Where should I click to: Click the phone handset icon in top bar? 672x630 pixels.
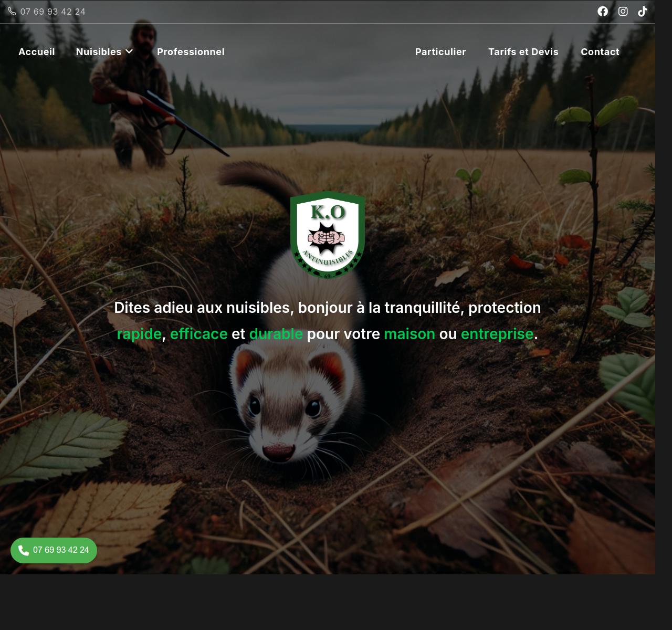tap(12, 11)
